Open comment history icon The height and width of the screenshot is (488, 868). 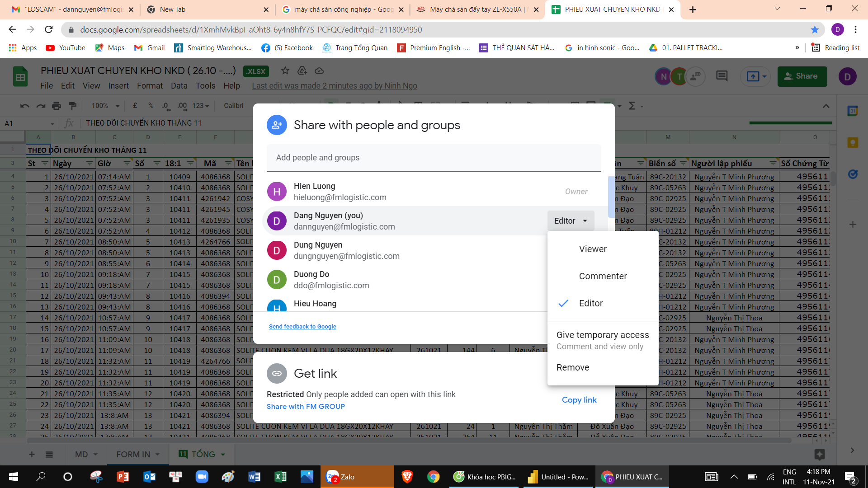click(722, 76)
